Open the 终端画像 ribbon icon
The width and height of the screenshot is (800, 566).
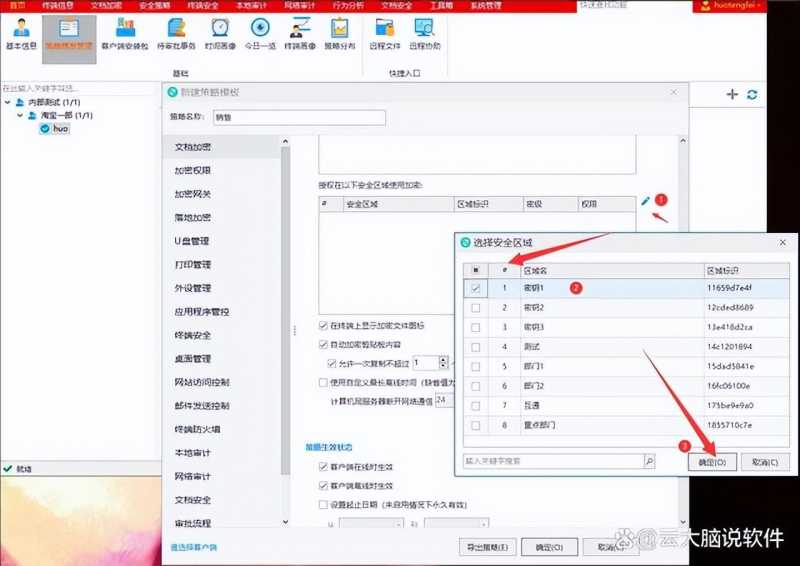point(299,34)
